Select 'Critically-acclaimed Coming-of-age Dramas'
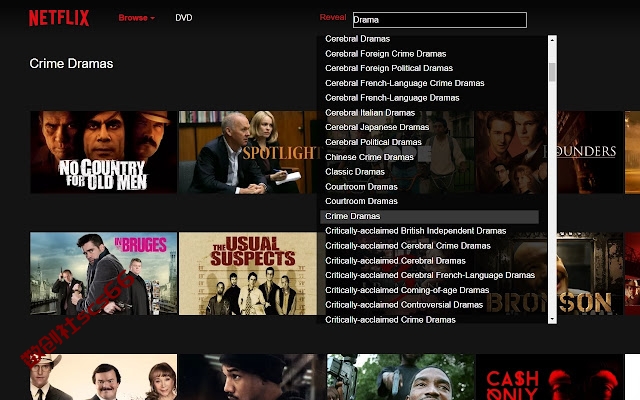Screen dimensions: 640x400 pos(407,290)
